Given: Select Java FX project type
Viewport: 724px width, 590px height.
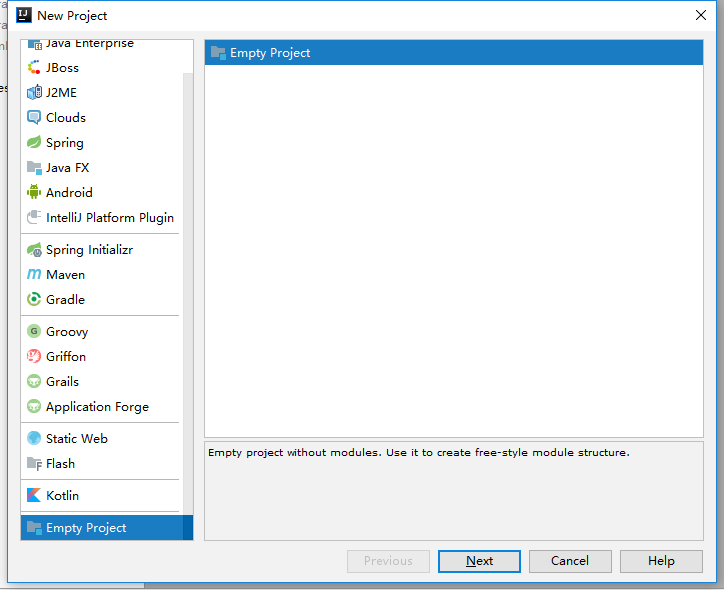Looking at the screenshot, I should [x=100, y=168].
